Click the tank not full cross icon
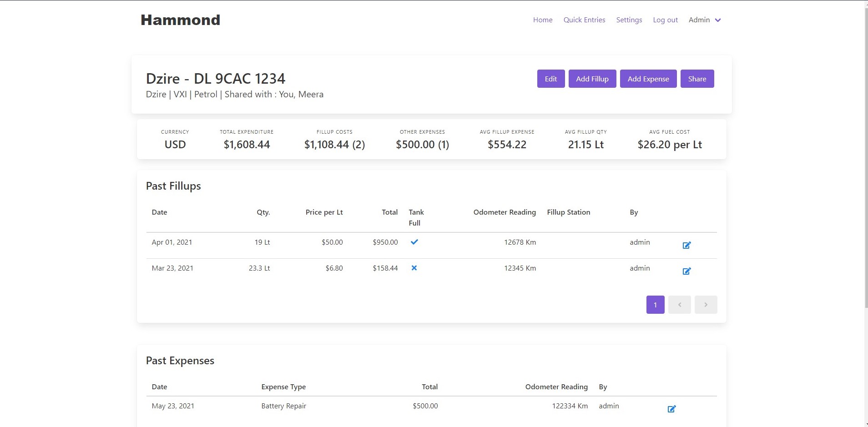 414,268
